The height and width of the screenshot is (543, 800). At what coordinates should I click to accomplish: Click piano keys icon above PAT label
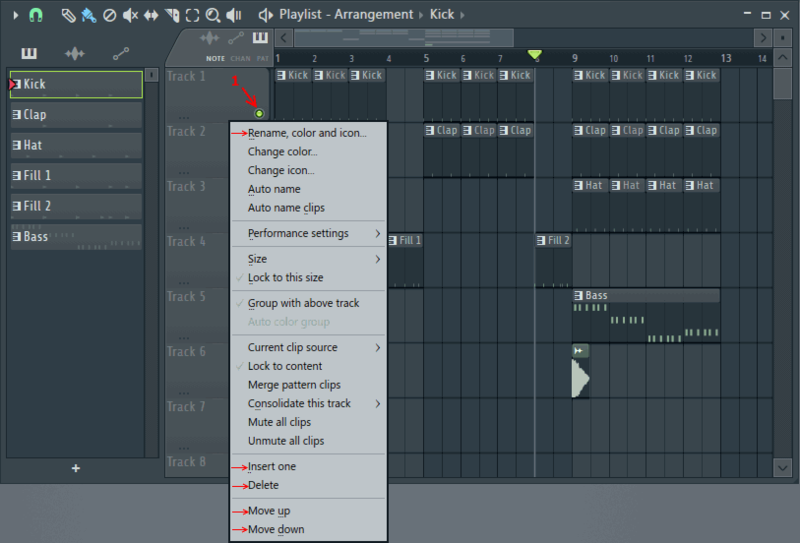point(260,38)
